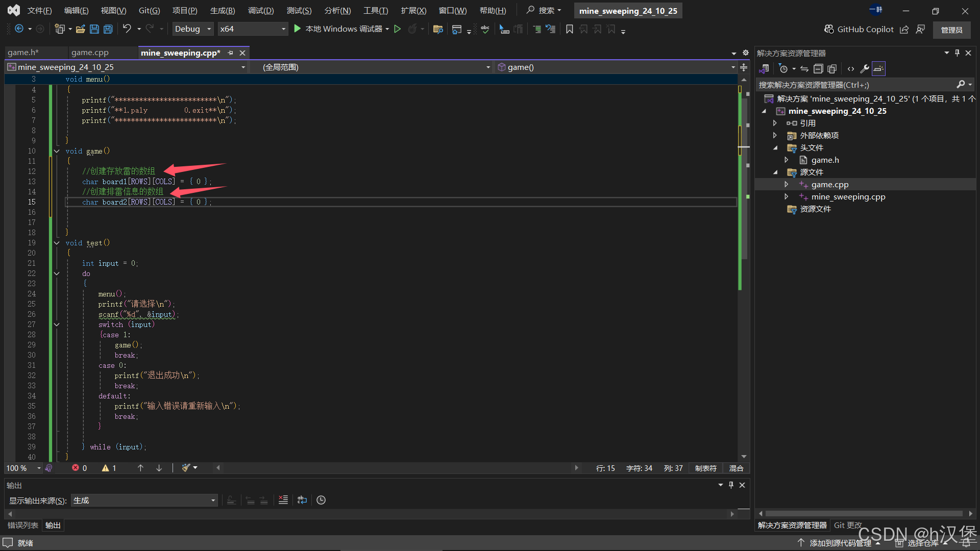
Task: Click the editor vertical scrollbar track
Action: [744, 357]
